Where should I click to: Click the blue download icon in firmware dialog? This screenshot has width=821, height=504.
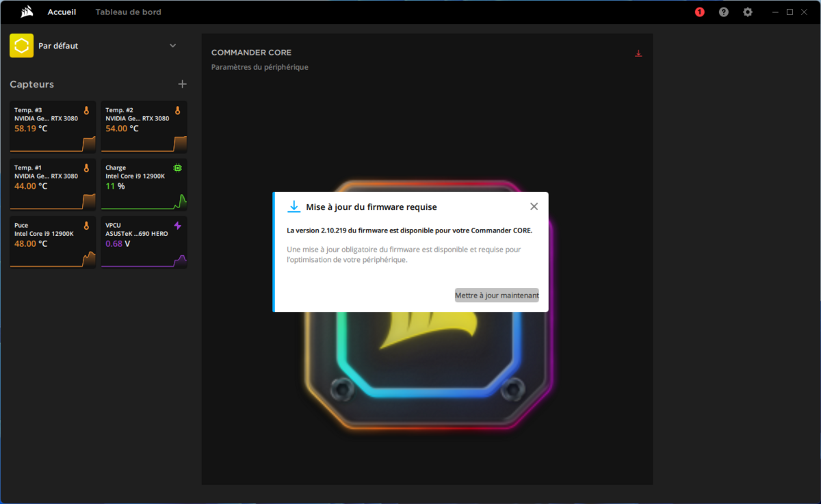tap(294, 207)
